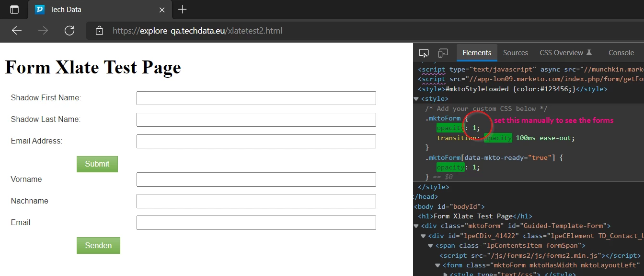Click the Tech Data tab favicon
Viewport: 644px width, 276px height.
(x=40, y=10)
